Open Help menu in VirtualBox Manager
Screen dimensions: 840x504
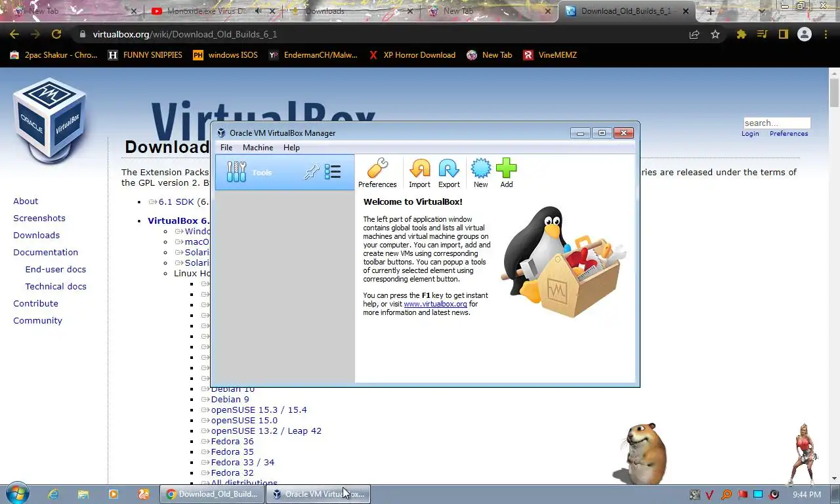(291, 148)
